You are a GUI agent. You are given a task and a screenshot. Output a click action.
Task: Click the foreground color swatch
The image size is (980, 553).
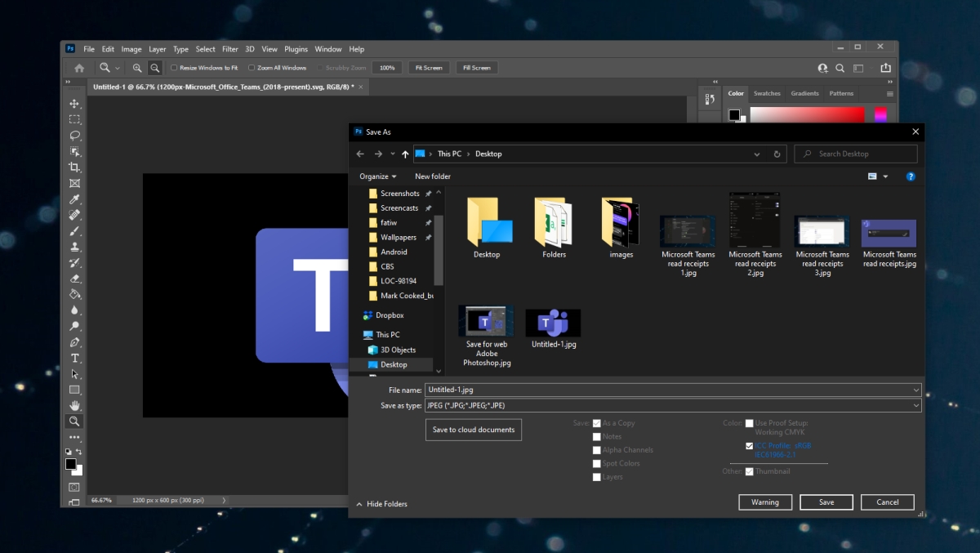(69, 465)
